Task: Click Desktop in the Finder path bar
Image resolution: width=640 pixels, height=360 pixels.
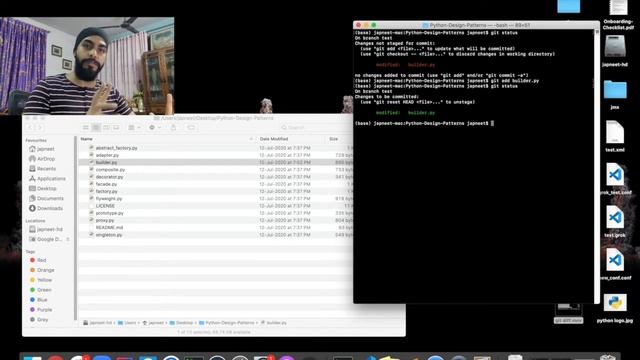Action: coord(181,323)
